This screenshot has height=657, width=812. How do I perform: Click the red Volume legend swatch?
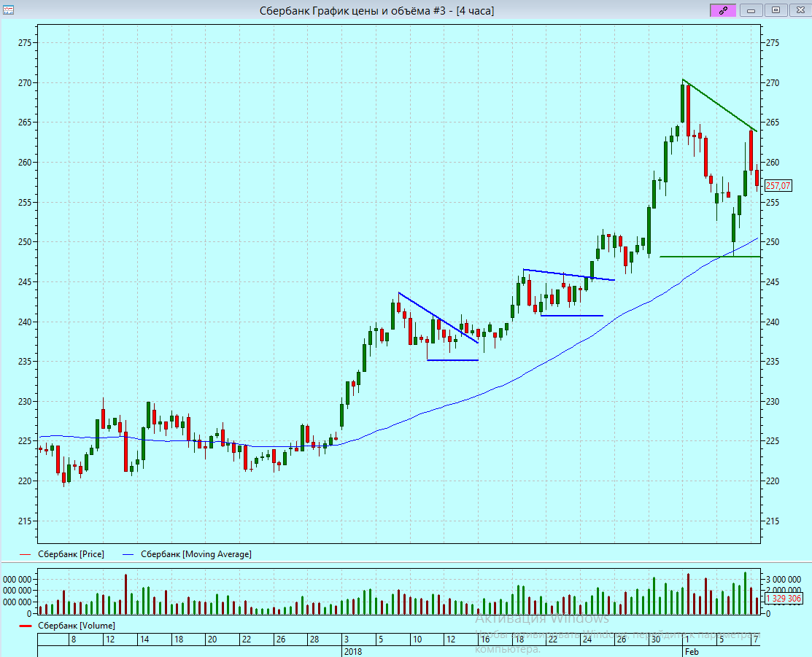(x=26, y=626)
